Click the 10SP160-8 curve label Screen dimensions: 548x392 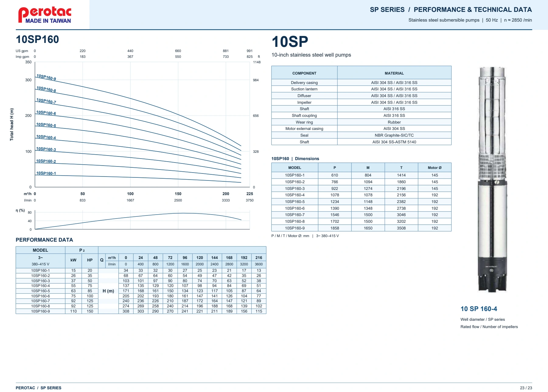[46, 89]
